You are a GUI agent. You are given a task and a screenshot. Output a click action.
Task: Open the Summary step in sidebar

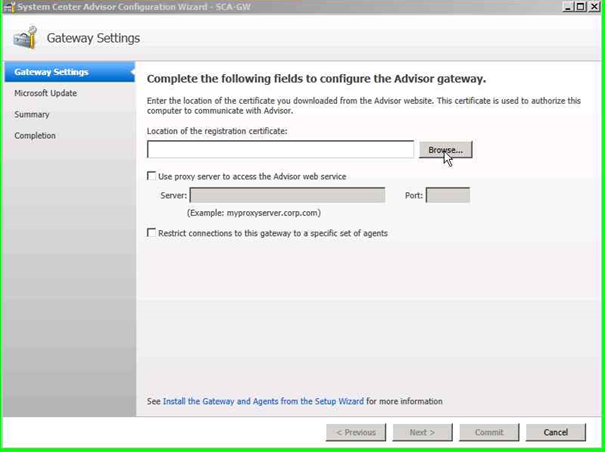(32, 114)
